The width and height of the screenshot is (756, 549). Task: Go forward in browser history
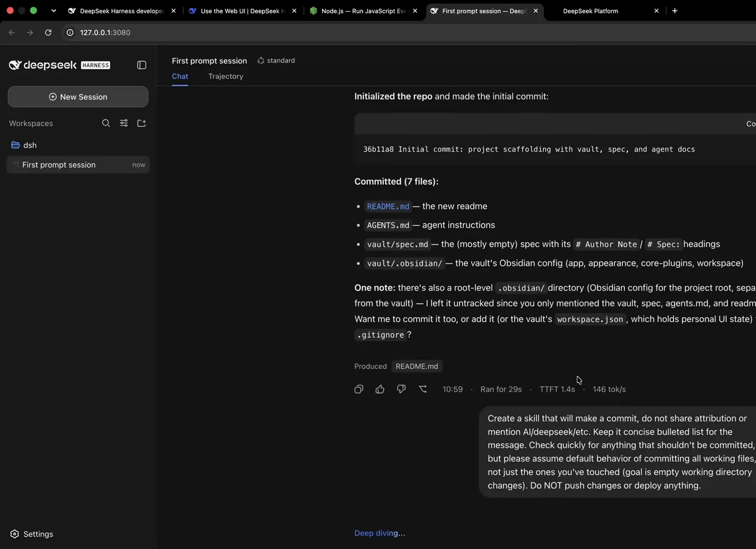(30, 33)
